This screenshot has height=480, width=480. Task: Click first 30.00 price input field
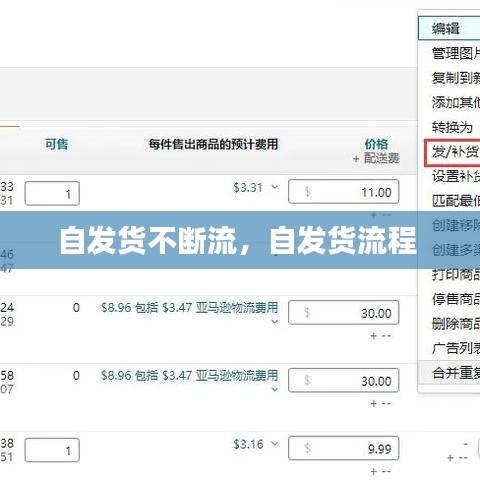pos(344,313)
